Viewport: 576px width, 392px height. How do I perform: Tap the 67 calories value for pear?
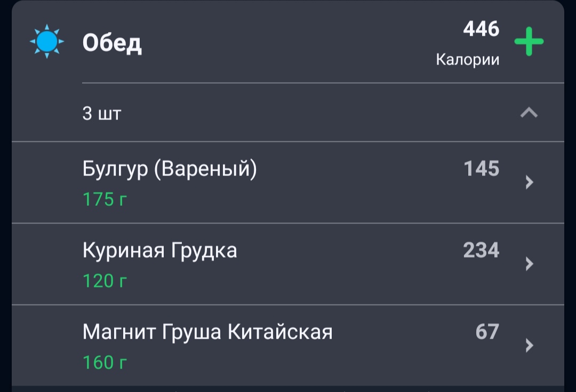point(487,332)
